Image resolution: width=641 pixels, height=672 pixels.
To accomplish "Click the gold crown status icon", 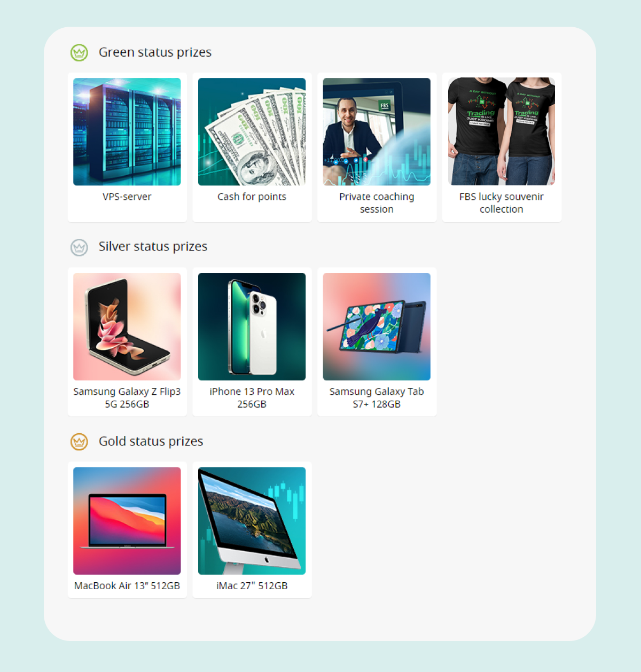I will [x=79, y=442].
